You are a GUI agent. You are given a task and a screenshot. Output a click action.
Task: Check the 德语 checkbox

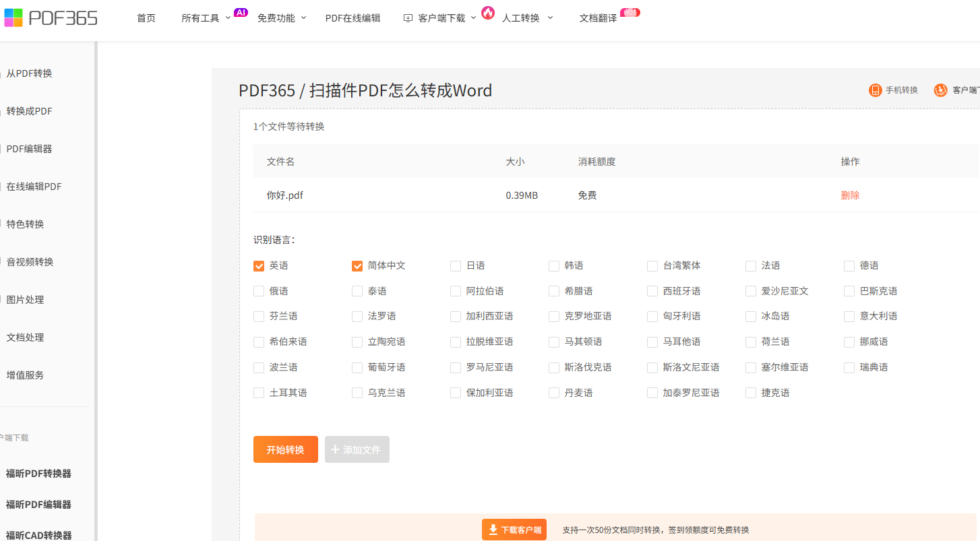click(x=849, y=266)
